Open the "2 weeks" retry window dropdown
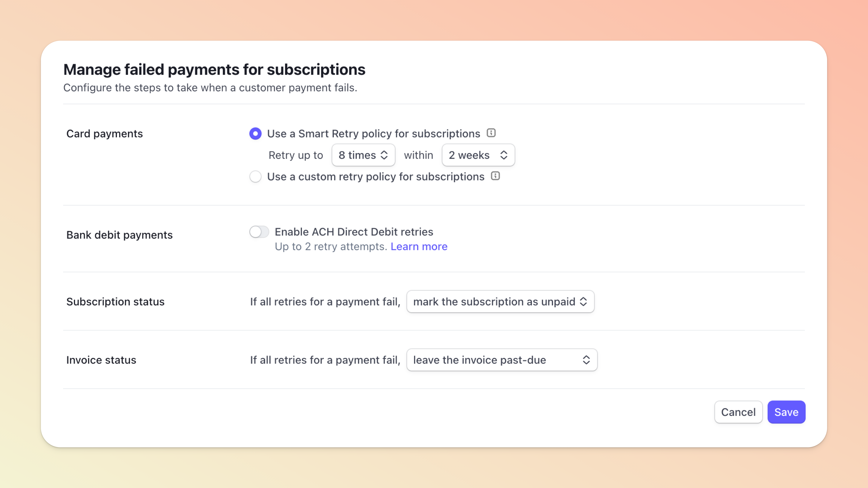 click(x=478, y=155)
